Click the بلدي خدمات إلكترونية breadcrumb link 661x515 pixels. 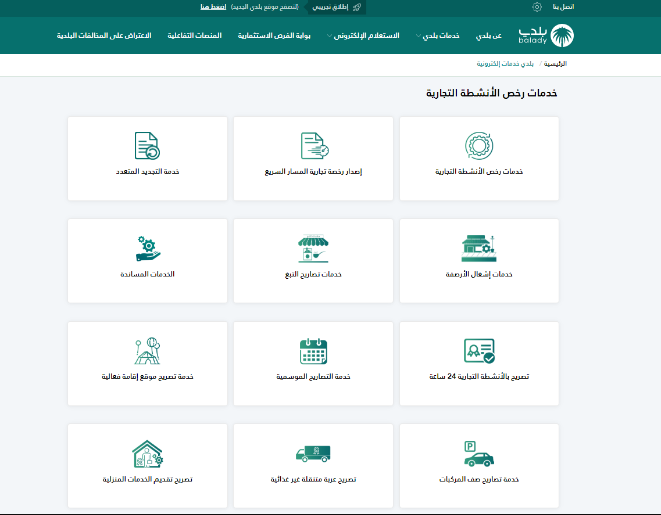tap(505, 64)
